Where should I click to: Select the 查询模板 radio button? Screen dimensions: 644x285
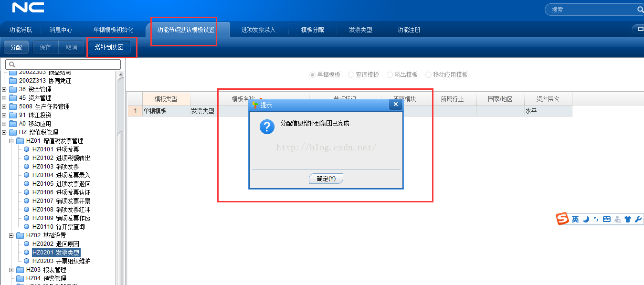[x=351, y=74]
